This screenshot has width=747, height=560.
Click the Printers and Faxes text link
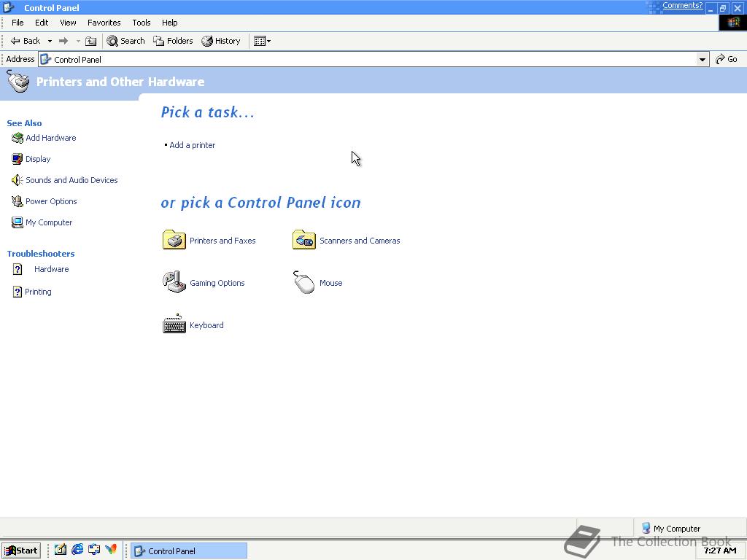click(222, 241)
